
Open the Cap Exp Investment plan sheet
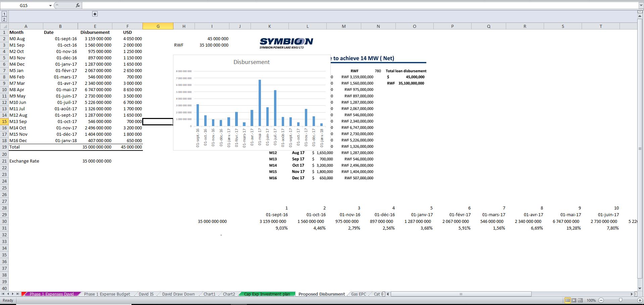[267, 294]
